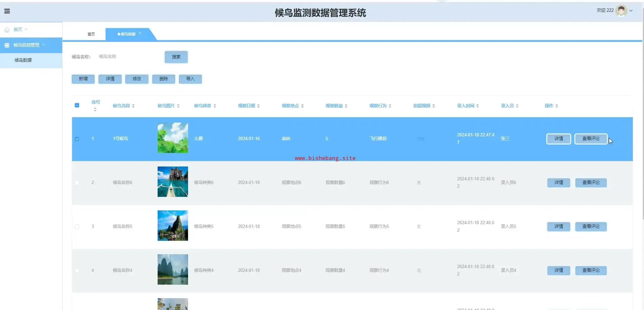Viewport: 644px width, 310px height.
Task: Open the user account dropdown arrow
Action: pyautogui.click(x=631, y=11)
